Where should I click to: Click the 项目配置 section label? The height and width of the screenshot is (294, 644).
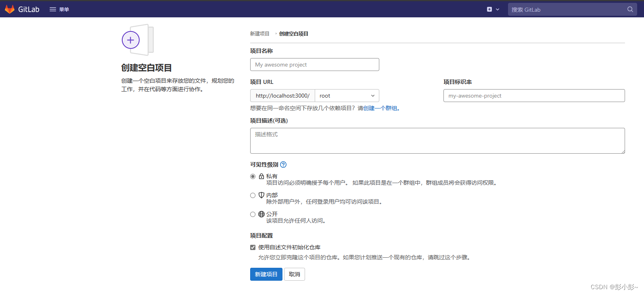261,236
